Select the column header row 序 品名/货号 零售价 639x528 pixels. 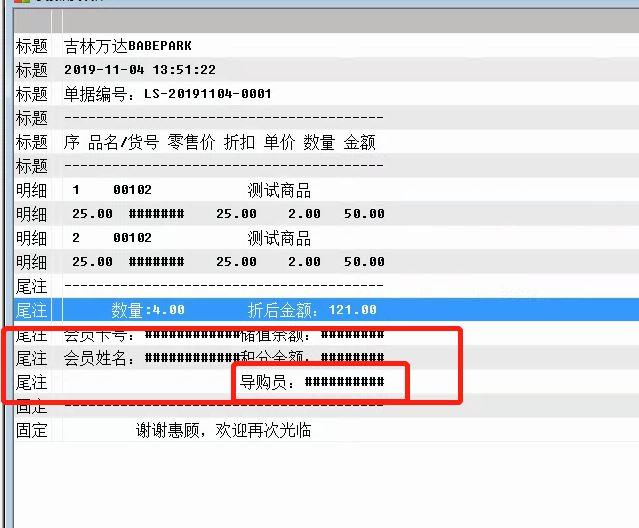tap(326, 142)
